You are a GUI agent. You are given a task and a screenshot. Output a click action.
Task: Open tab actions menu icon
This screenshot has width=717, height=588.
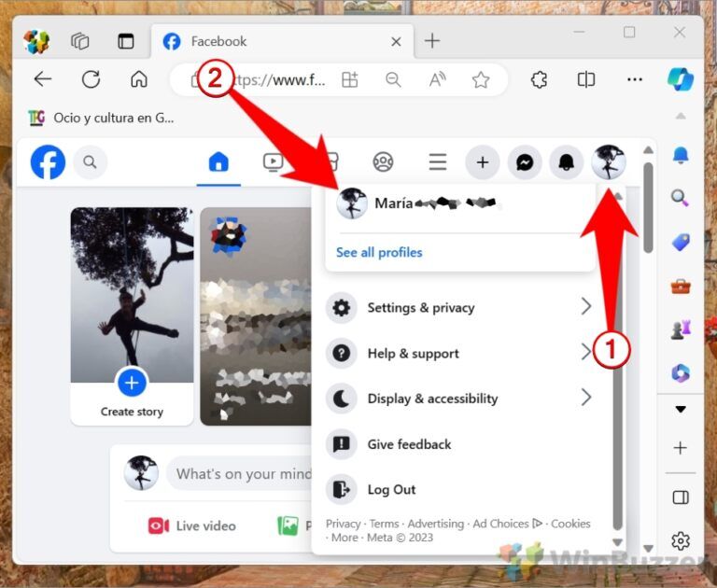tap(126, 41)
